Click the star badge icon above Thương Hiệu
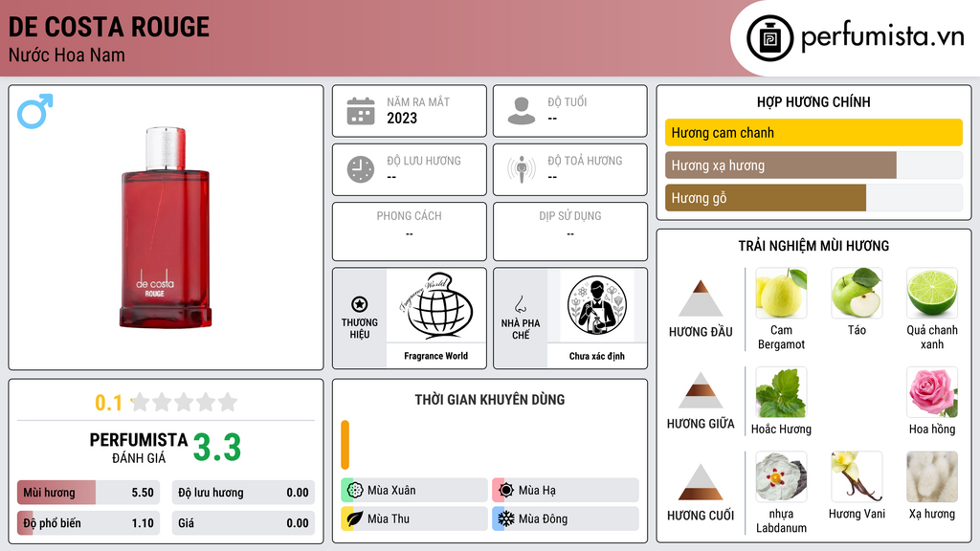 (x=360, y=304)
